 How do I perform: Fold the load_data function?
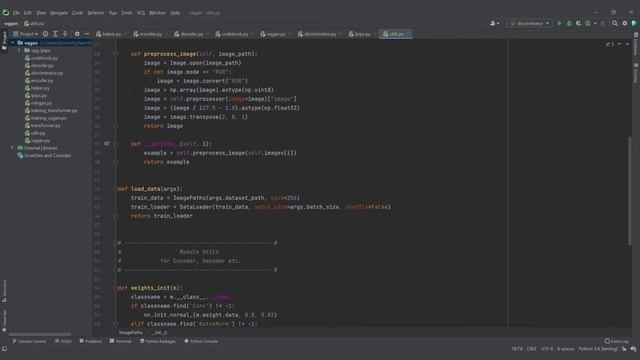point(116,189)
